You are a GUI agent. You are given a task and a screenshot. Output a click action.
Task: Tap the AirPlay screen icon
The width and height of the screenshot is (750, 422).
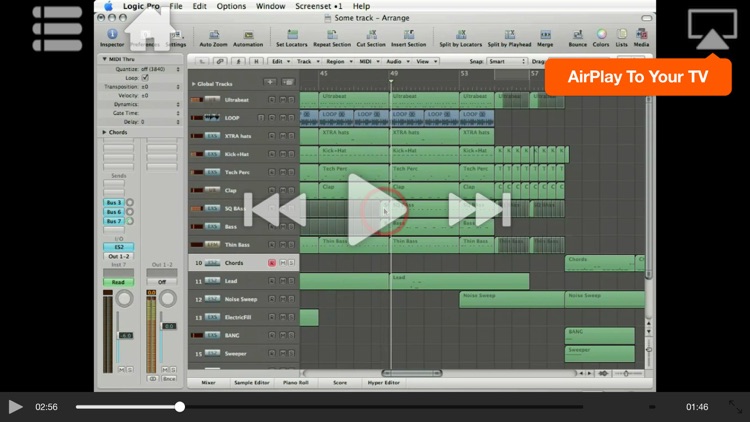click(x=712, y=30)
